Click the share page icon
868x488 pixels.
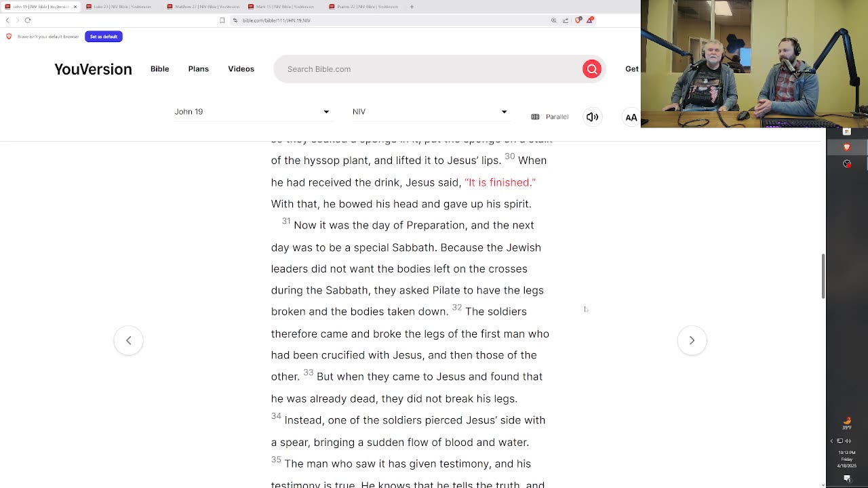coord(566,20)
